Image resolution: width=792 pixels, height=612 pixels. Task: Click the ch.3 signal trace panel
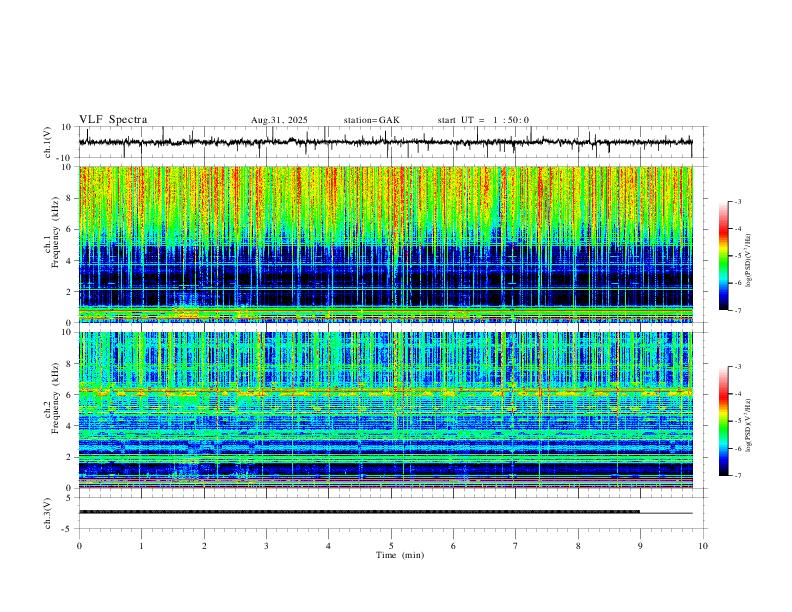[x=392, y=513]
